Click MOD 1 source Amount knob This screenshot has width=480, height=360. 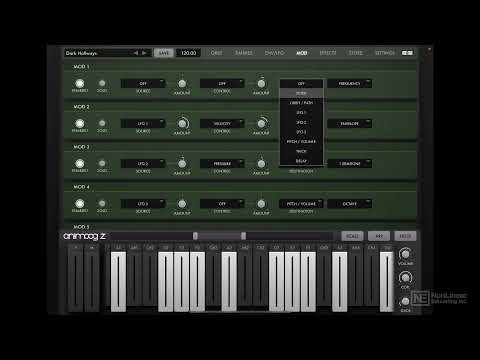[x=182, y=84]
